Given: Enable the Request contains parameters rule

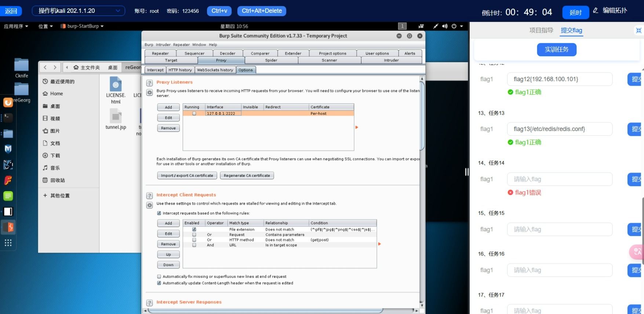Looking at the screenshot, I should pyautogui.click(x=194, y=234).
